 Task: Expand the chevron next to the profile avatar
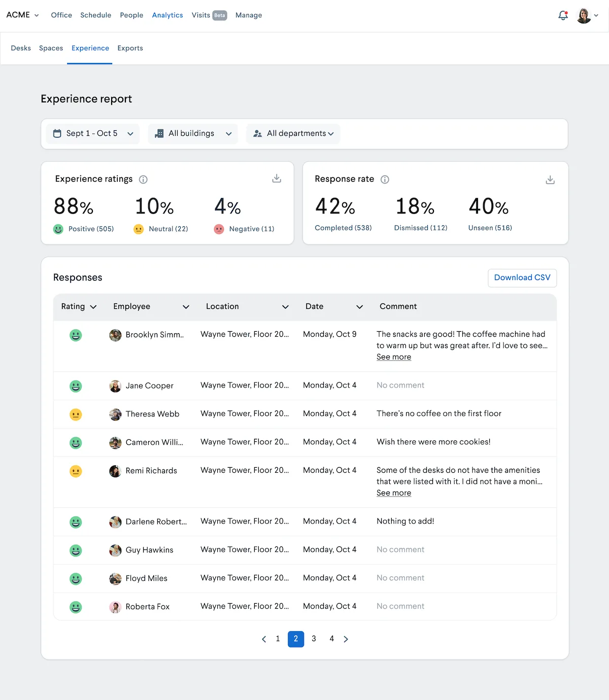click(596, 16)
